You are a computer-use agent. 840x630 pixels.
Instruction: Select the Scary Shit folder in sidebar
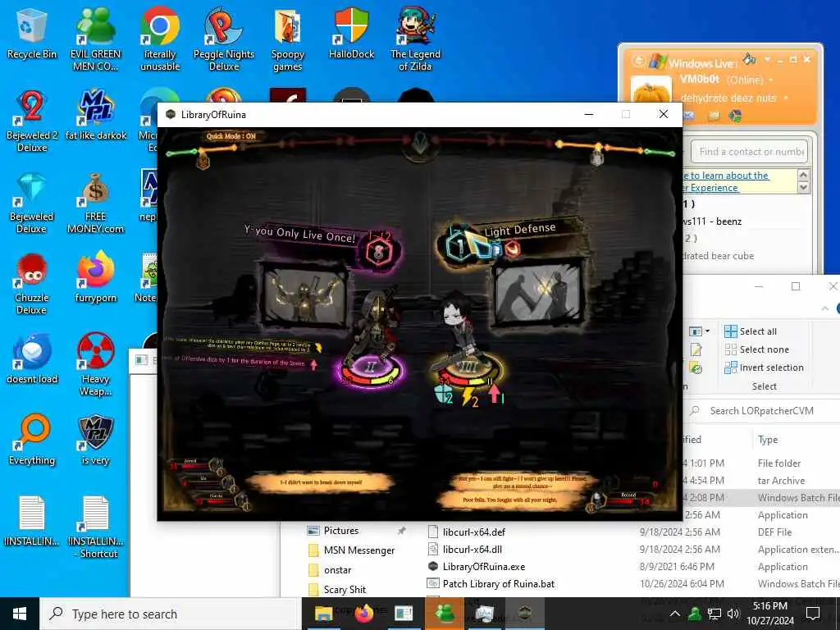tap(337, 589)
